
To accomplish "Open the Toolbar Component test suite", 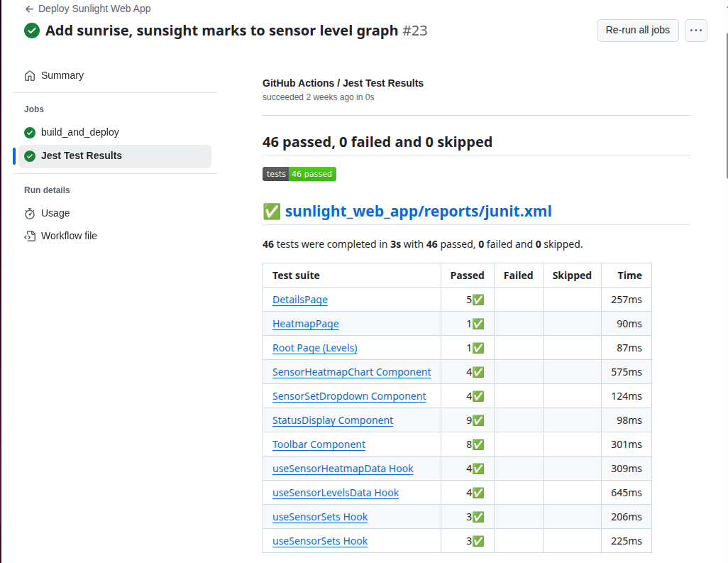I will [319, 444].
